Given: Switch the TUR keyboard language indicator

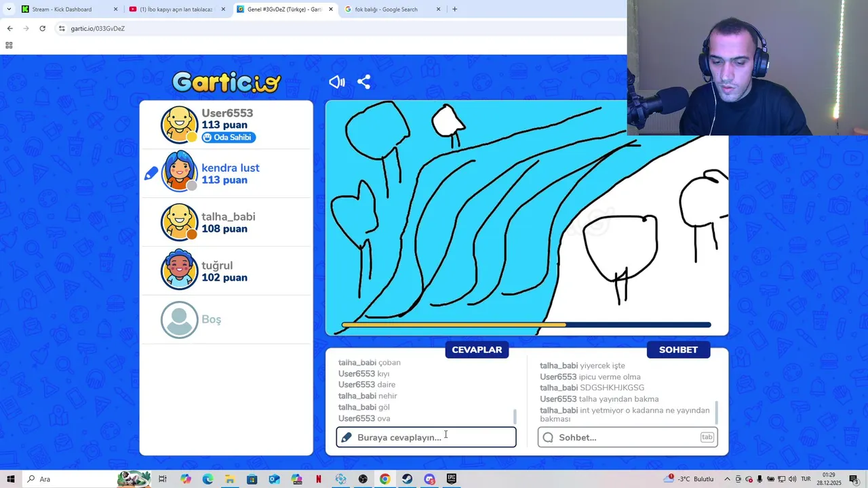Looking at the screenshot, I should tap(806, 479).
